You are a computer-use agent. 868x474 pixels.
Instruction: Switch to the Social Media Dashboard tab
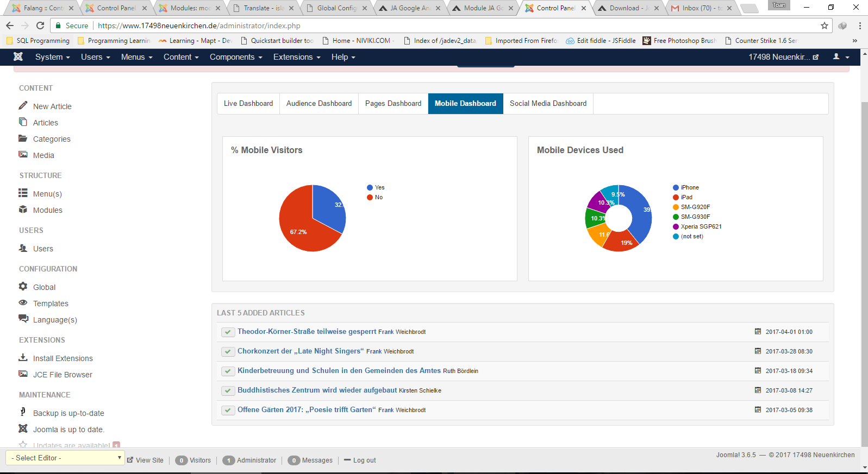(548, 103)
